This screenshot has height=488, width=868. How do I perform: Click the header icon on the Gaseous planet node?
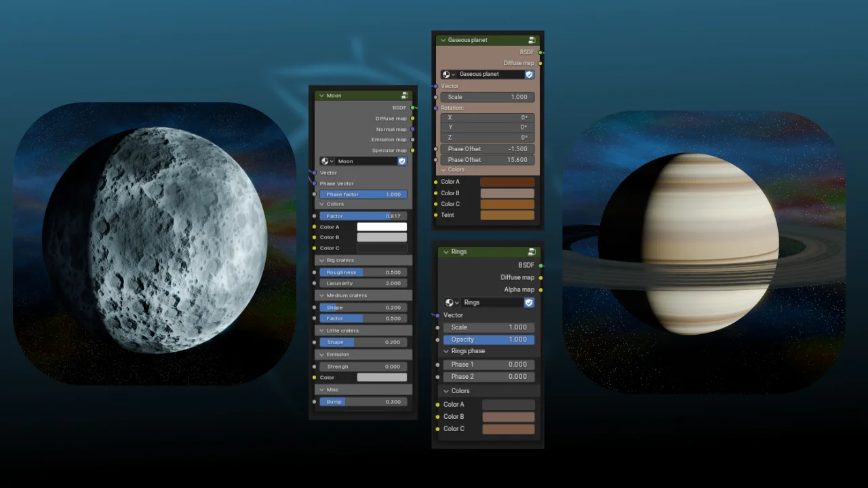tap(533, 39)
